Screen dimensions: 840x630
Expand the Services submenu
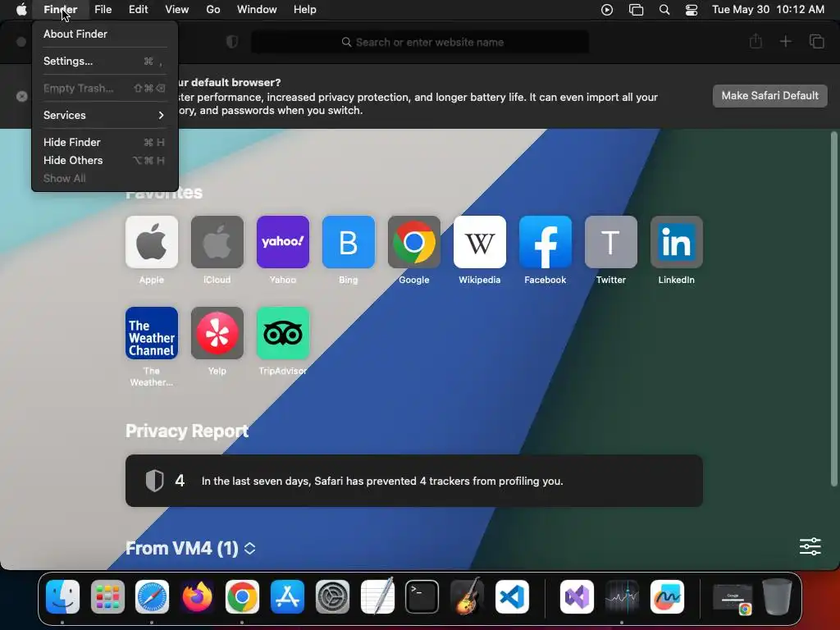click(x=104, y=115)
